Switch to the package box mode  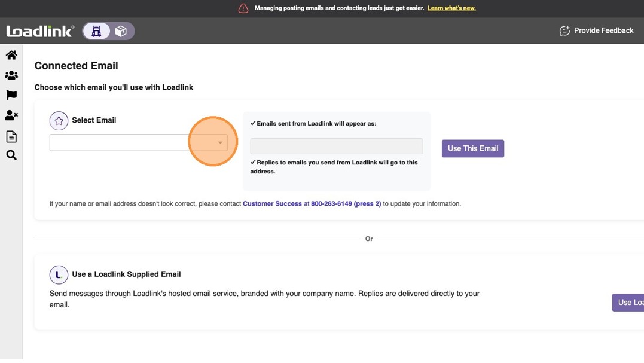tap(121, 31)
